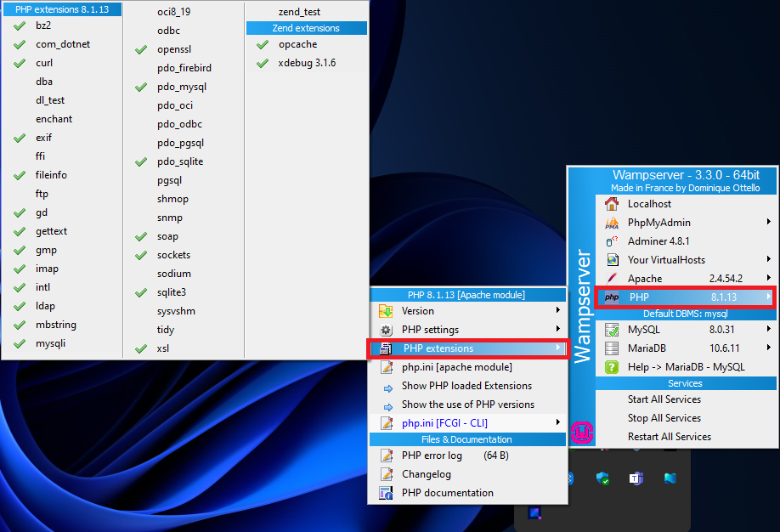
Task: Click the Show PHP loaded Extensions arrow icon
Action: point(388,388)
